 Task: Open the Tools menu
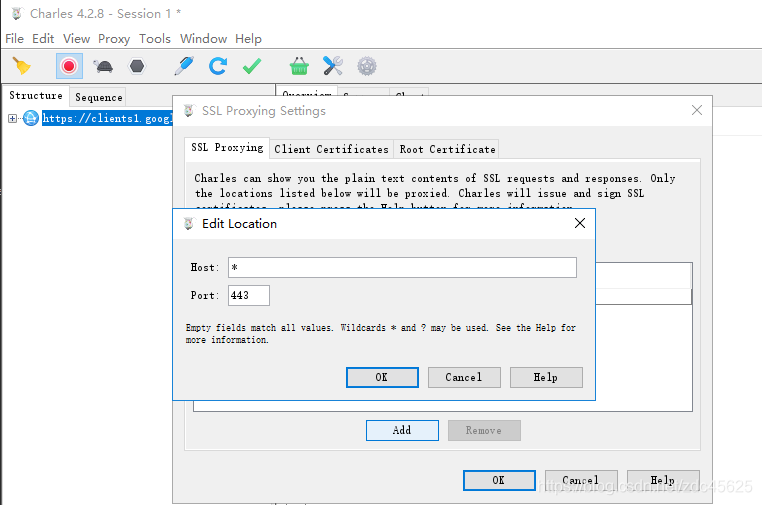[x=155, y=38]
